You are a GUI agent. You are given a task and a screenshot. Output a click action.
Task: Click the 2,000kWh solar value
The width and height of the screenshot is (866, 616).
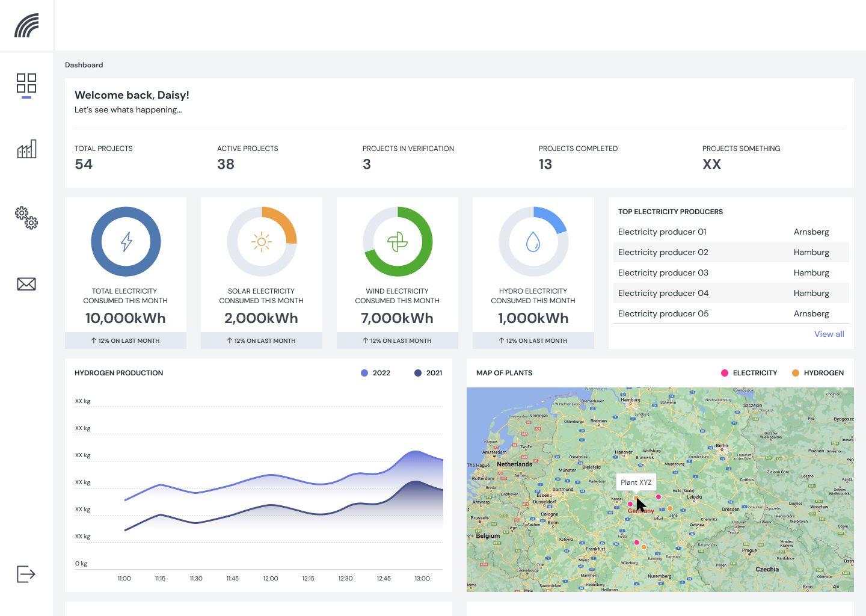pyautogui.click(x=261, y=318)
